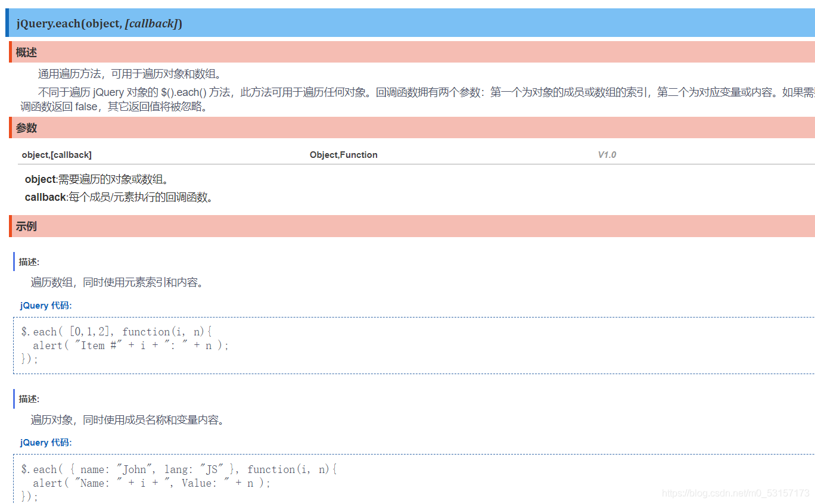Click the line 通用遍历方法，可用于遍历对象和数组。
Image resolution: width=815 pixels, height=504 pixels.
[130, 74]
